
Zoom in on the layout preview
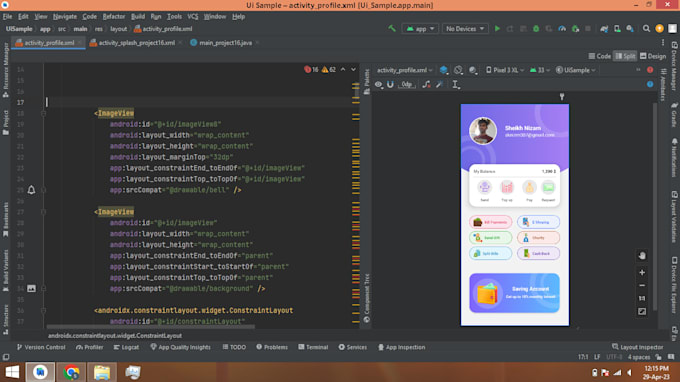(642, 273)
